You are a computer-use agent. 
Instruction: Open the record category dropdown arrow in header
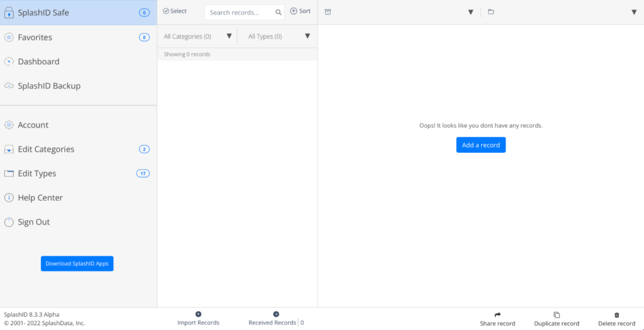(470, 13)
